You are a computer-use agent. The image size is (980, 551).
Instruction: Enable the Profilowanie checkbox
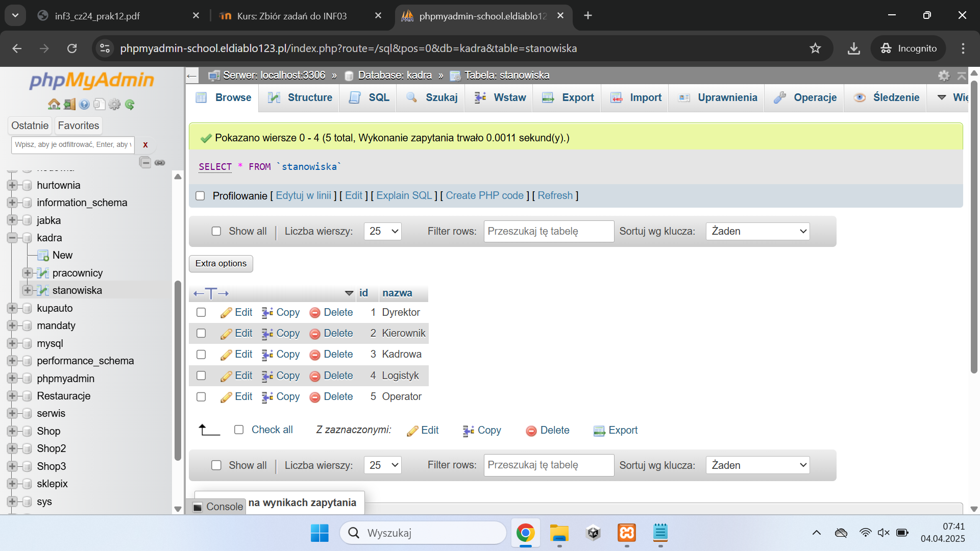(x=200, y=196)
